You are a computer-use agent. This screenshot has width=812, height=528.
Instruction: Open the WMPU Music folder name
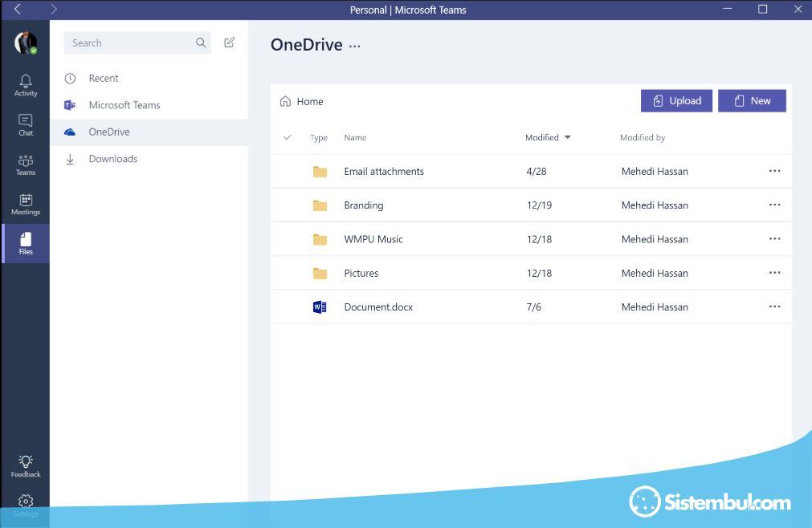click(373, 239)
